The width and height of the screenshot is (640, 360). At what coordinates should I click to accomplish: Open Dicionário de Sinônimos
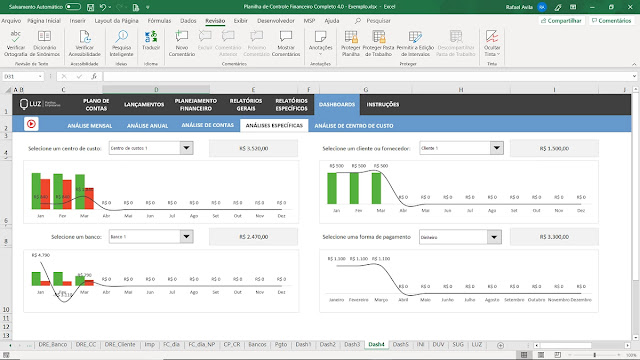(x=44, y=43)
